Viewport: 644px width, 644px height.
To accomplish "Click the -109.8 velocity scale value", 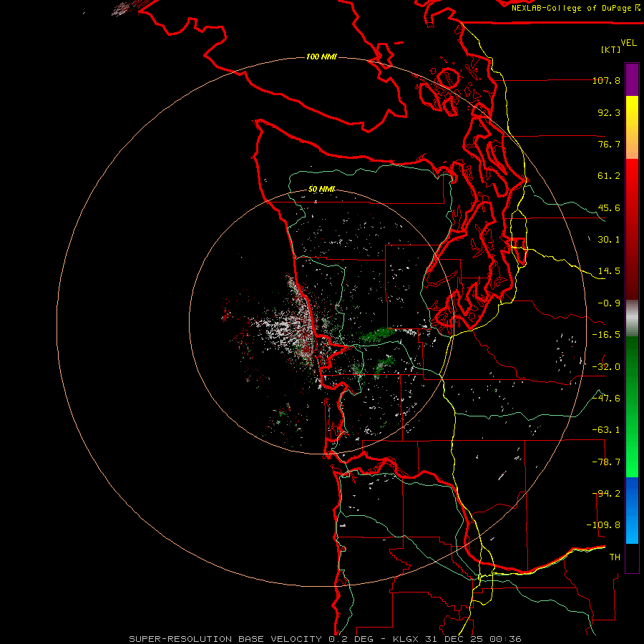I will 603,525.
